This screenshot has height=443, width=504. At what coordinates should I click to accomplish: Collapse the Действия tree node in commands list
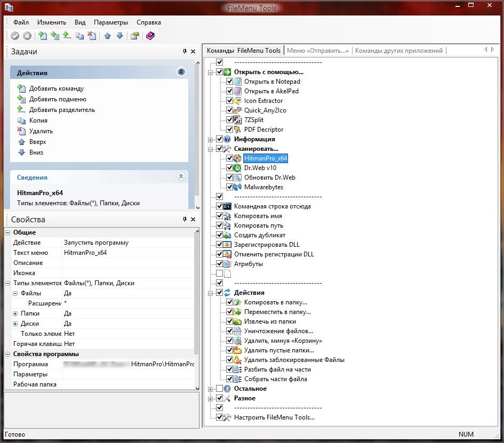click(x=210, y=293)
